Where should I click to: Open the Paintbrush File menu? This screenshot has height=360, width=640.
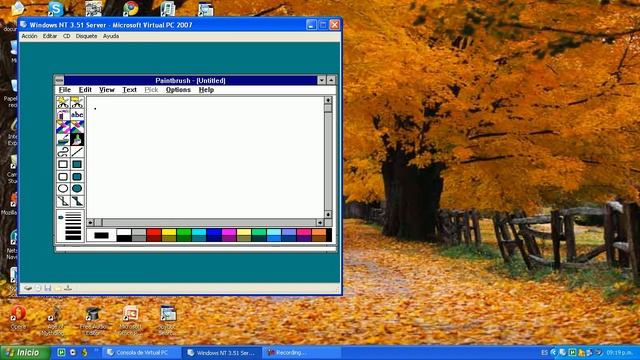click(x=64, y=90)
